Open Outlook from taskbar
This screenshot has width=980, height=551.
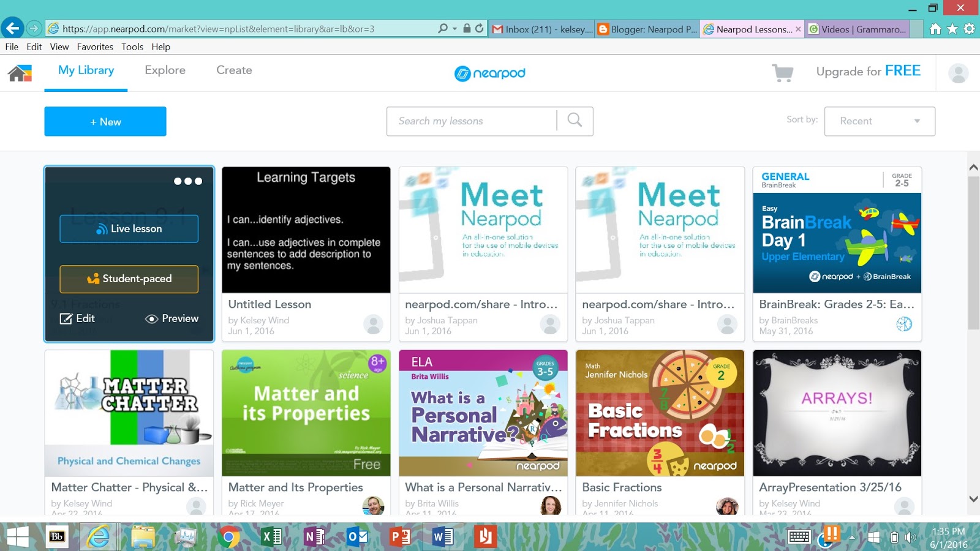(357, 538)
